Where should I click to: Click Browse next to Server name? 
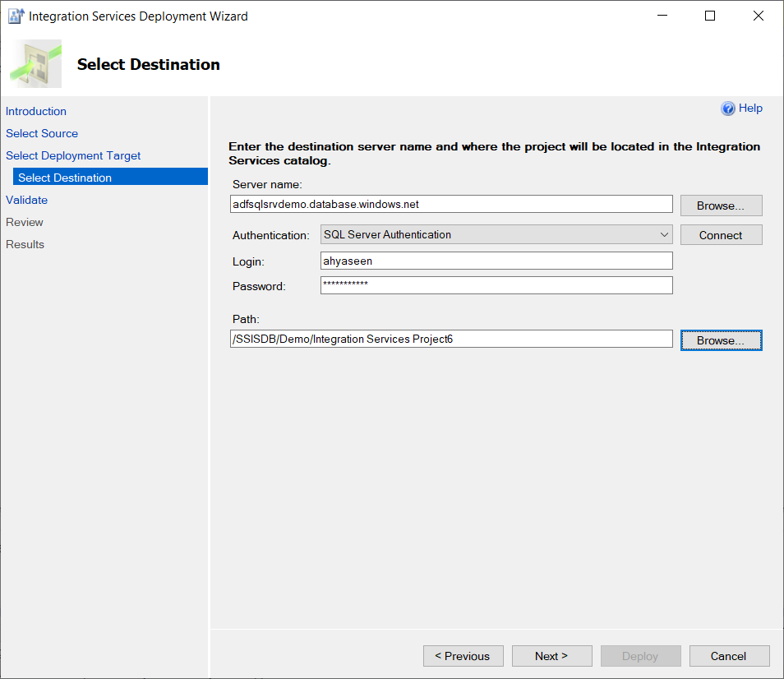point(721,206)
